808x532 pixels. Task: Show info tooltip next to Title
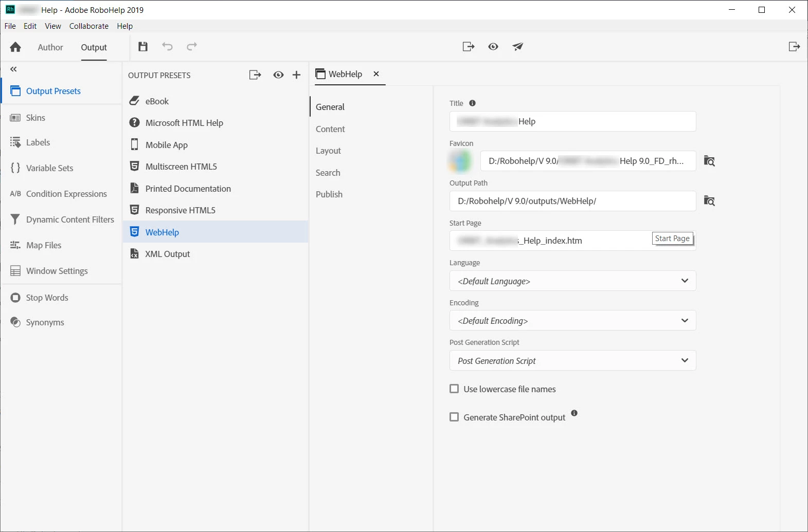[x=472, y=103]
